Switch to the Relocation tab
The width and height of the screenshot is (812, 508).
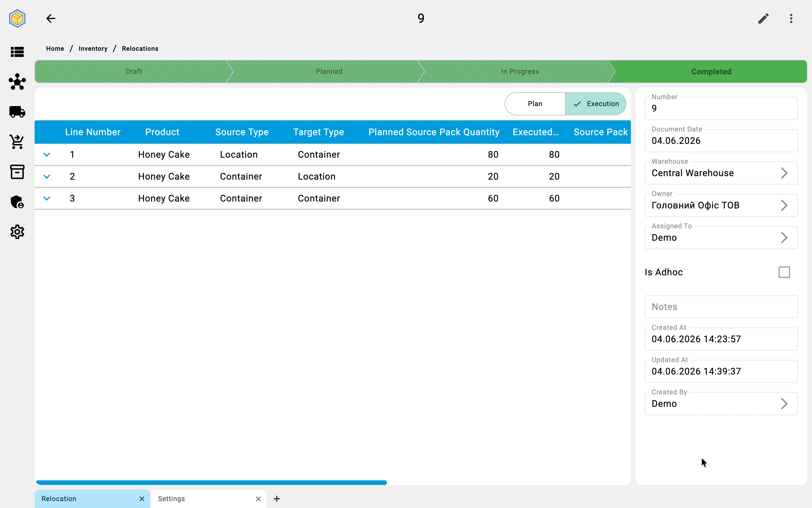pyautogui.click(x=92, y=499)
